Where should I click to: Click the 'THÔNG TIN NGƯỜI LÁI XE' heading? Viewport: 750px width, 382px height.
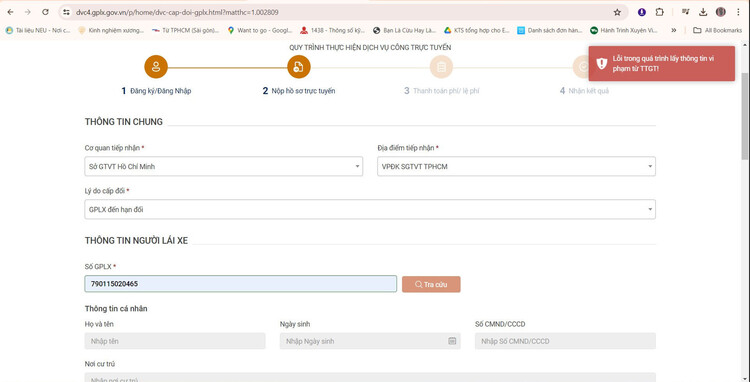pyautogui.click(x=136, y=241)
